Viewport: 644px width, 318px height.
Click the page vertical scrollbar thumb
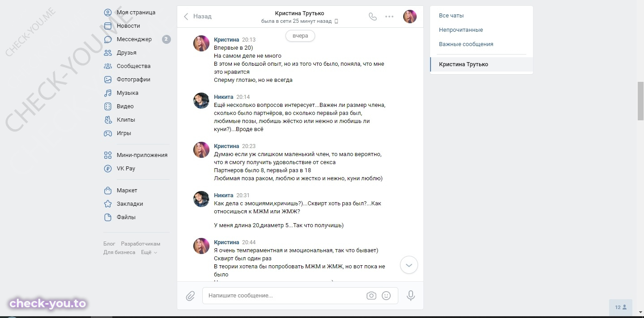coord(640,101)
